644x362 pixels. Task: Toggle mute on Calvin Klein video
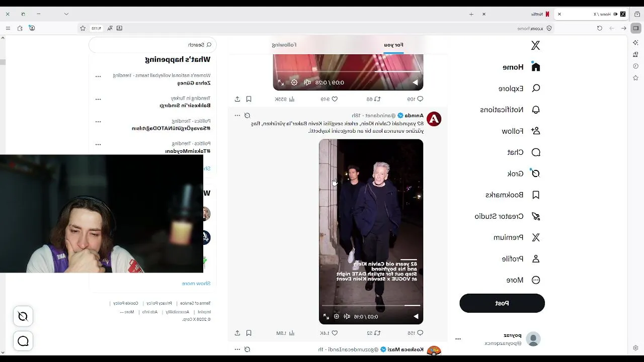pos(347,317)
